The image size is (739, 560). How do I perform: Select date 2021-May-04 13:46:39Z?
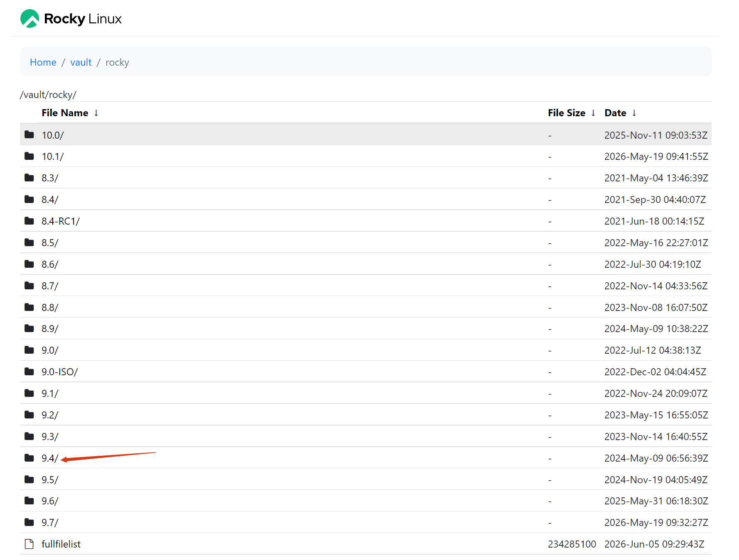(x=656, y=178)
